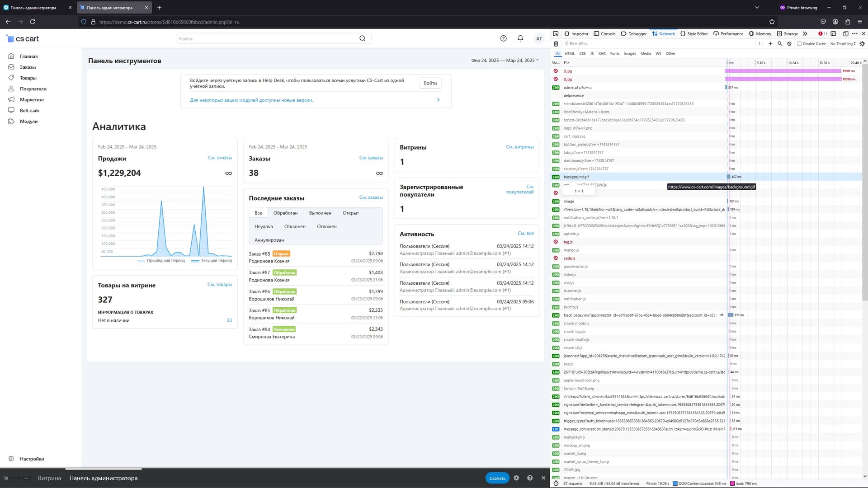This screenshot has width=868, height=488.
Task: Expand more DevTools tools chevron
Action: point(805,33)
